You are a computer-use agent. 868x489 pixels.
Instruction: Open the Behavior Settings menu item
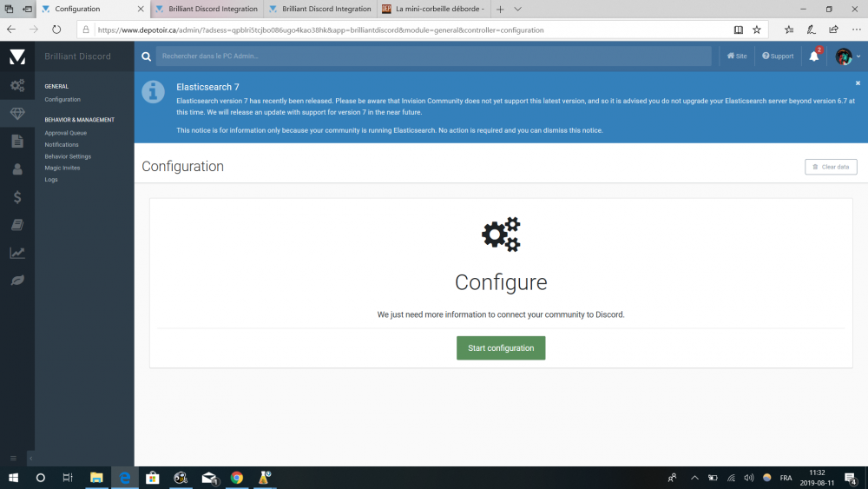[x=68, y=156]
